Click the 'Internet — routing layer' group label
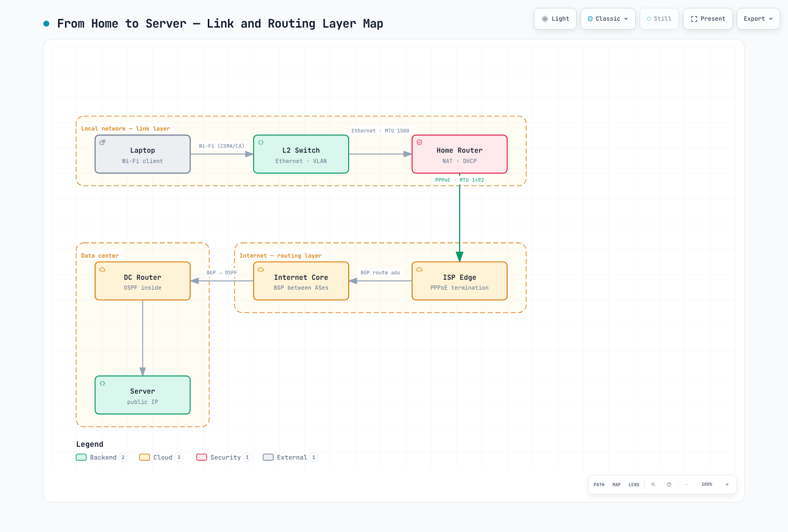This screenshot has height=532, width=788. pos(281,256)
